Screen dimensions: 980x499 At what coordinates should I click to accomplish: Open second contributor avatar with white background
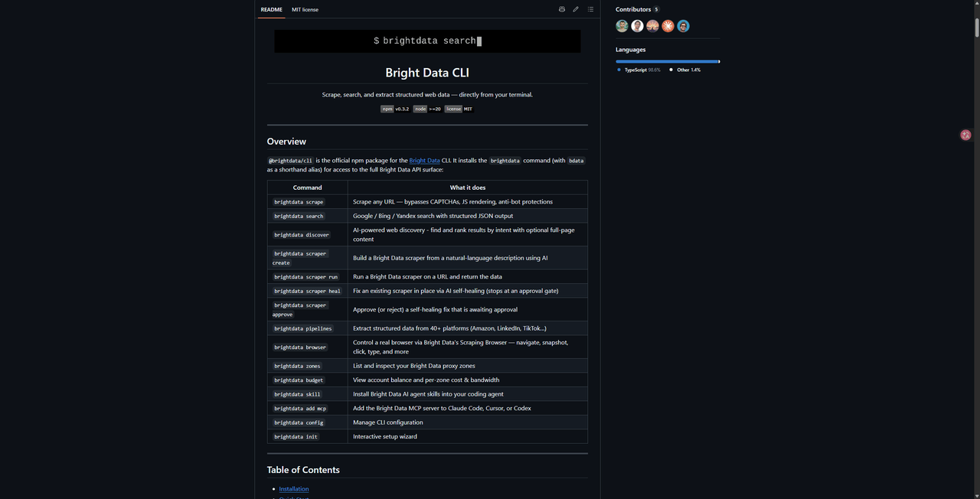tap(637, 26)
